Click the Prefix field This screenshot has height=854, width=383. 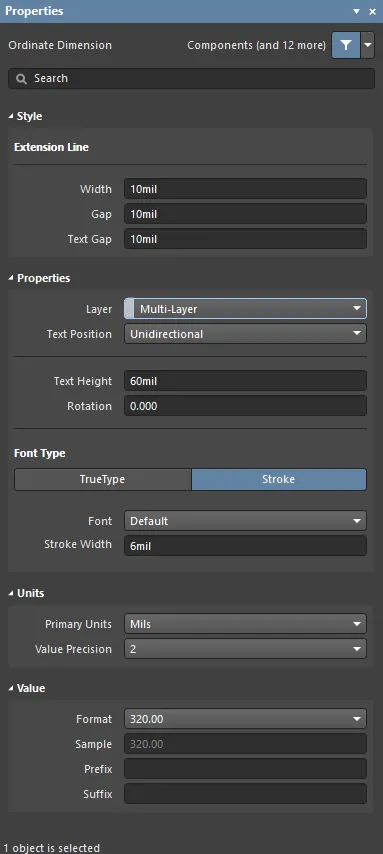pyautogui.click(x=245, y=769)
